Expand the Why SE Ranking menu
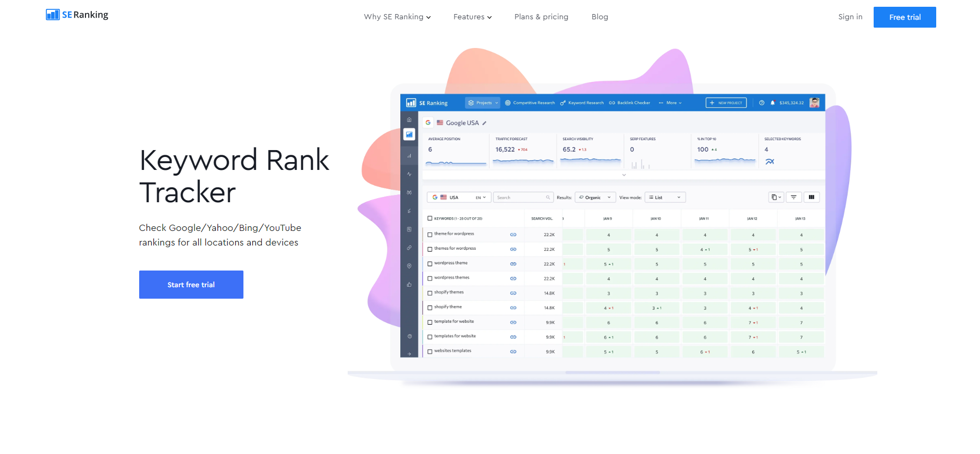The width and height of the screenshot is (980, 454). tap(397, 17)
